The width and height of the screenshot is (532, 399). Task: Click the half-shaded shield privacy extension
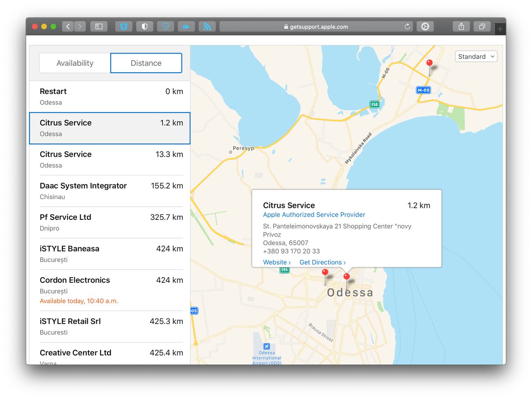click(145, 27)
